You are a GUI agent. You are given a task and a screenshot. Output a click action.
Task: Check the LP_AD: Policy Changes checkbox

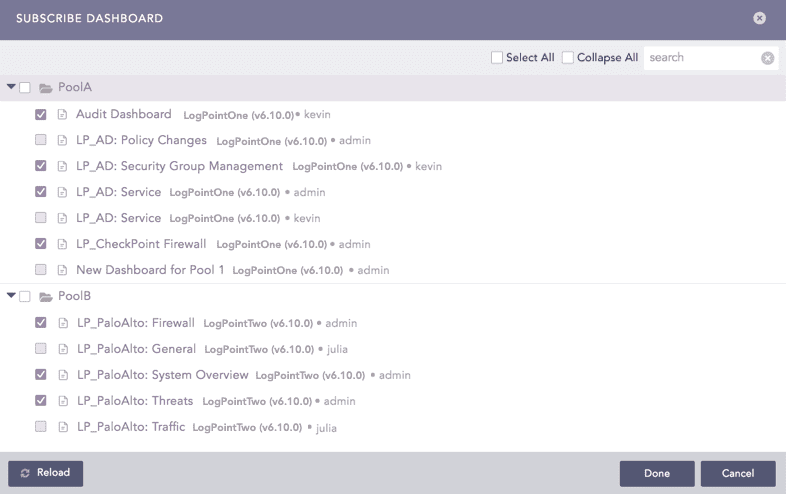[41, 140]
